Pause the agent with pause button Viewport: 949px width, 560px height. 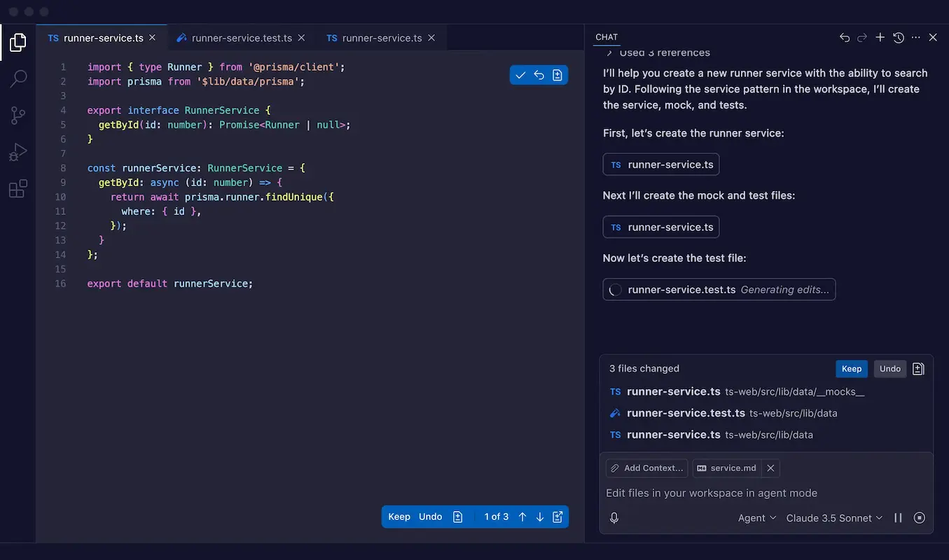[898, 518]
